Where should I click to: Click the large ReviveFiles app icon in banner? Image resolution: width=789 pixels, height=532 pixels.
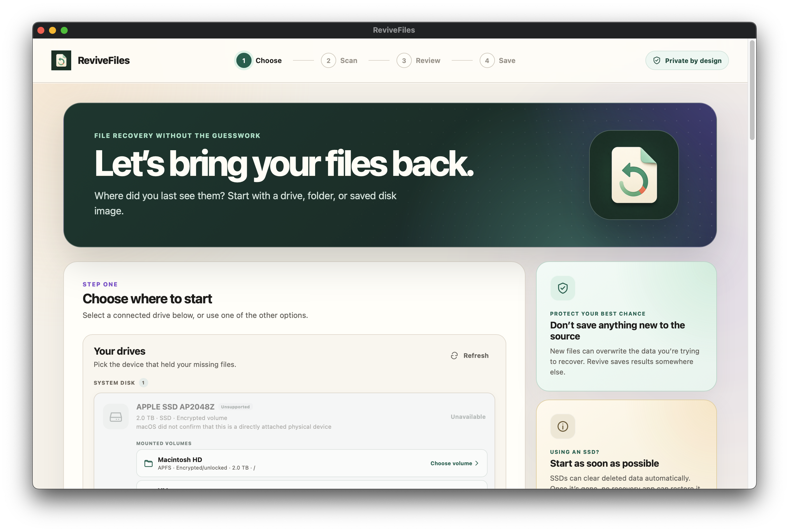pyautogui.click(x=633, y=175)
